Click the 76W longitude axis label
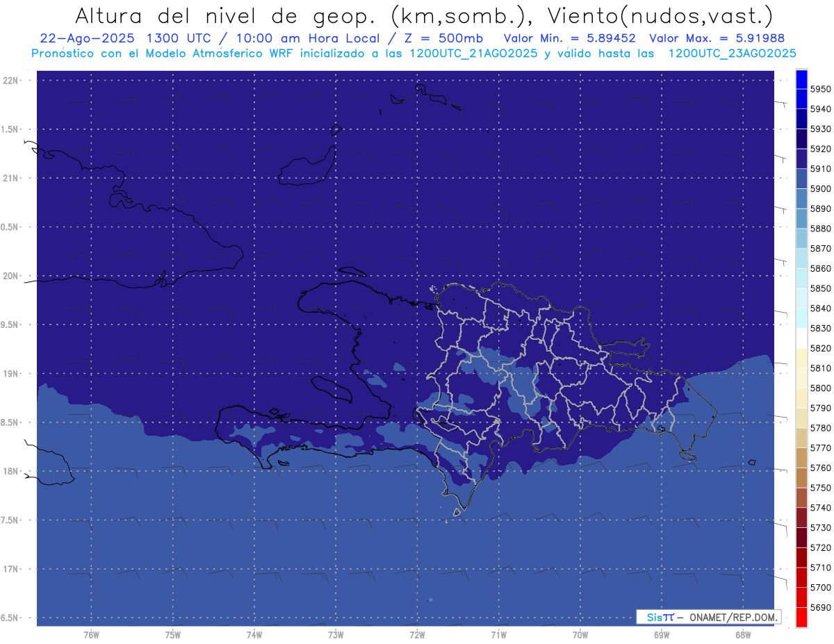Screen dimensions: 834x644 click(x=91, y=634)
